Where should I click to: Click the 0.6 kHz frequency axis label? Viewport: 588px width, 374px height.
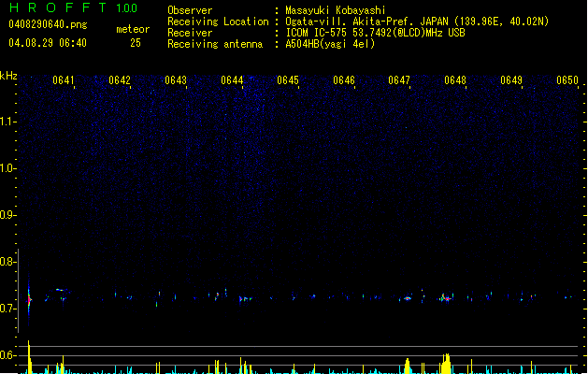click(x=7, y=355)
